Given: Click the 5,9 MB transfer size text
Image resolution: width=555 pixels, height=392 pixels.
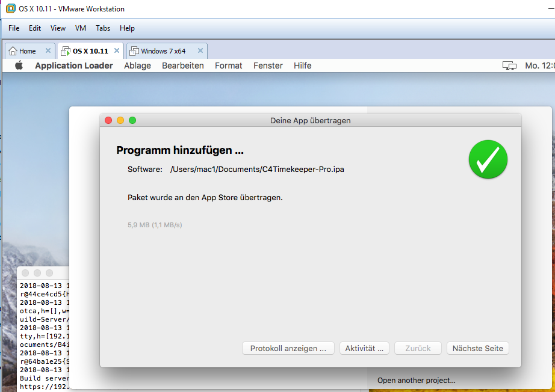Looking at the screenshot, I should pyautogui.click(x=155, y=225).
